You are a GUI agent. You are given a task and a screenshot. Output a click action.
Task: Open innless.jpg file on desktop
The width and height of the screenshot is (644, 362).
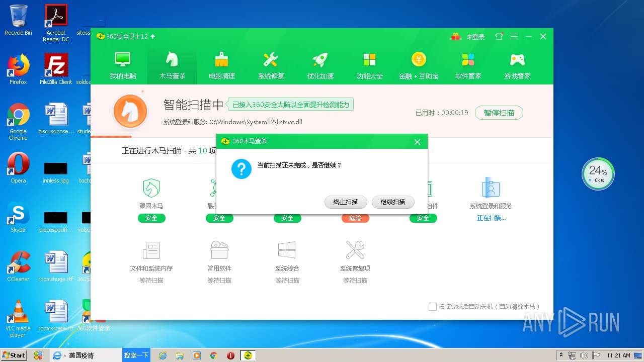click(x=56, y=171)
